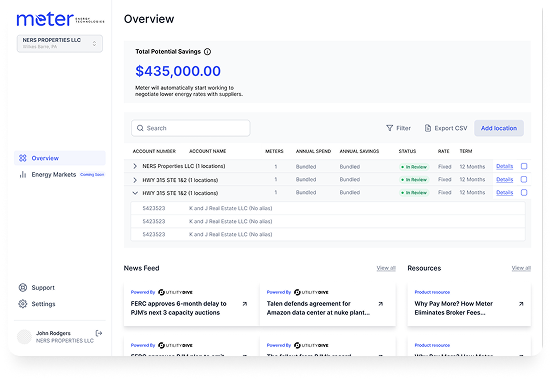Click the Overview grid icon

pyautogui.click(x=23, y=158)
